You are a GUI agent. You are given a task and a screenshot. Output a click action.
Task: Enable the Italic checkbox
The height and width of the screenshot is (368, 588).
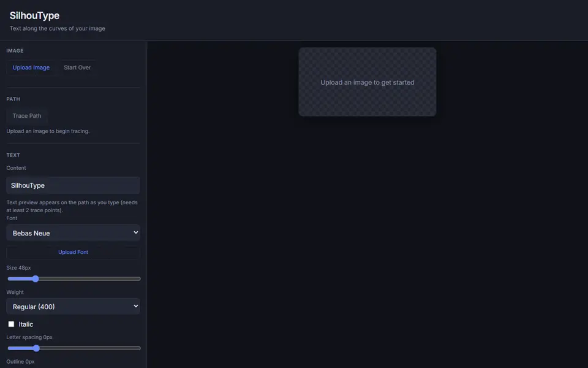[x=11, y=324]
